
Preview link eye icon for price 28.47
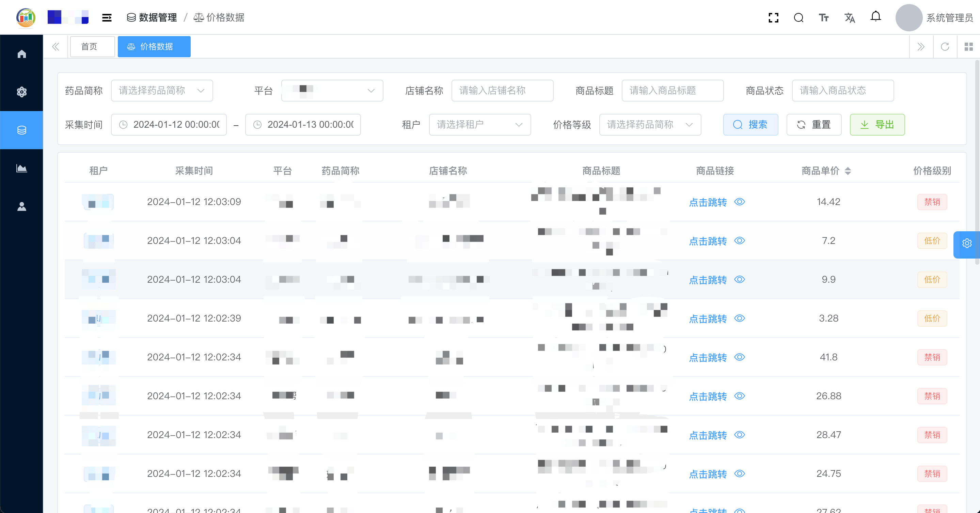tap(739, 435)
